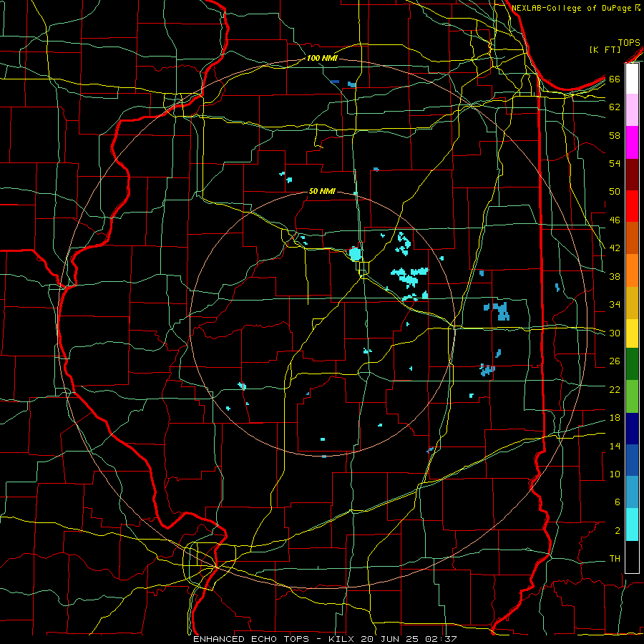Viewport: 644px width, 644px height.
Task: Click legend value '30'
Action: (x=615, y=333)
